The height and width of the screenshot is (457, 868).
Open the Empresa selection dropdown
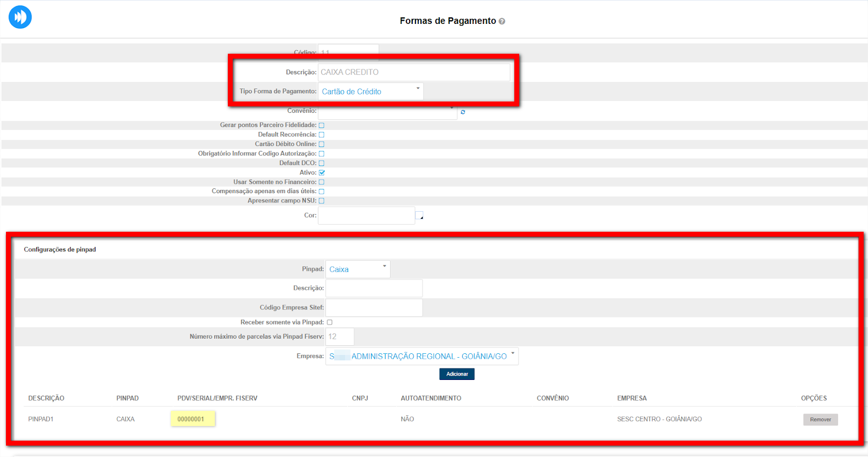[422, 357]
